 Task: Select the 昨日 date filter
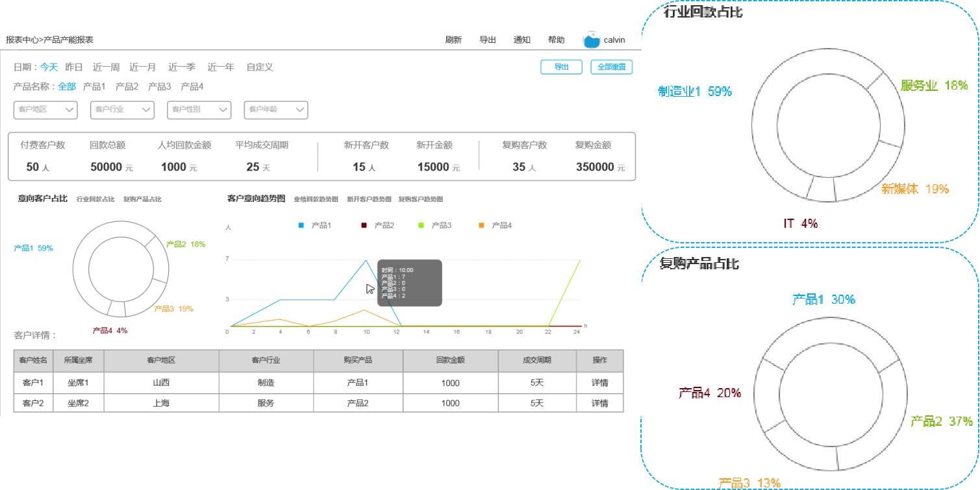[74, 67]
